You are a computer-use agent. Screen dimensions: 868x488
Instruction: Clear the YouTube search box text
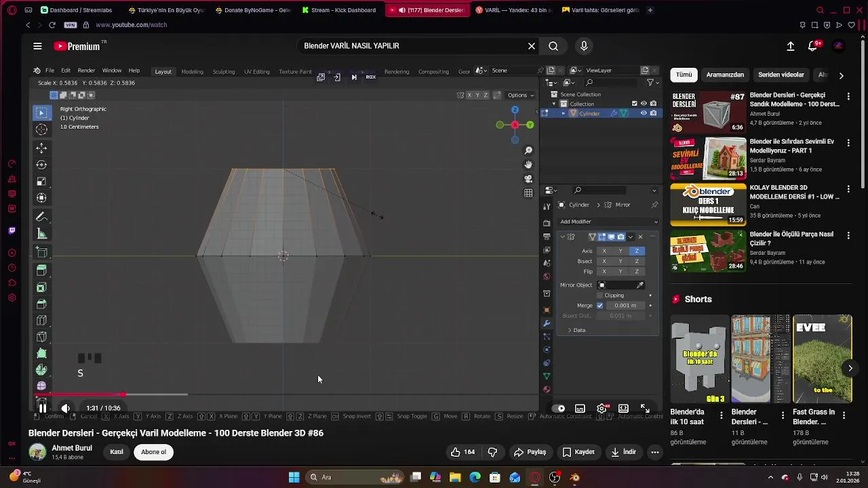pos(532,46)
